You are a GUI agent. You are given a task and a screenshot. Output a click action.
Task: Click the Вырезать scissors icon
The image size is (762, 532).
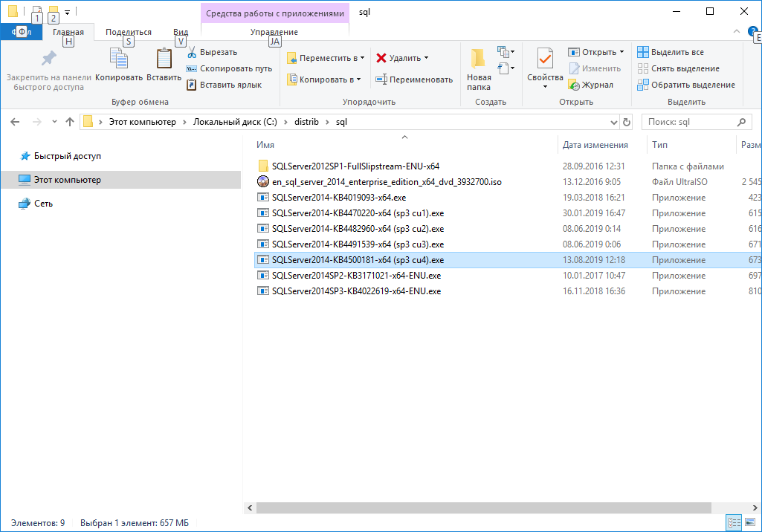(192, 52)
